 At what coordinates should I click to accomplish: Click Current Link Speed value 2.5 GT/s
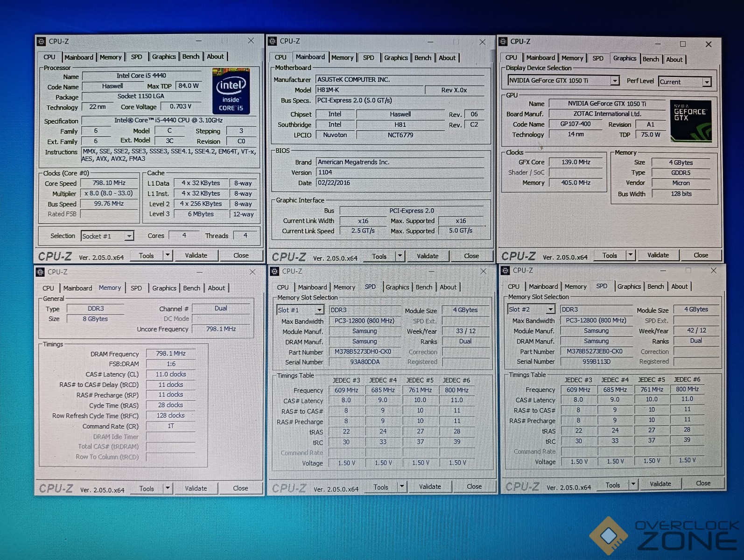tap(363, 231)
